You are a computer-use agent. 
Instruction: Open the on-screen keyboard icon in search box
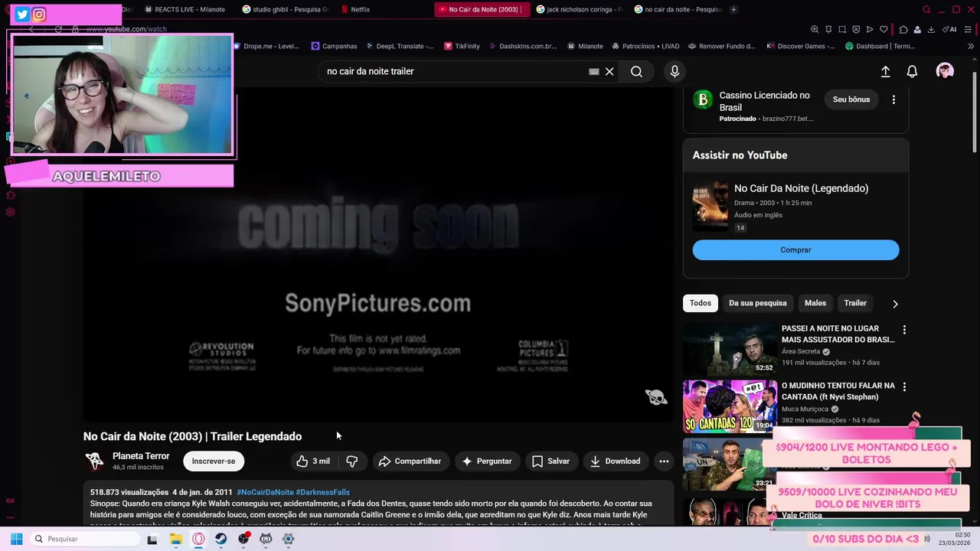click(593, 71)
